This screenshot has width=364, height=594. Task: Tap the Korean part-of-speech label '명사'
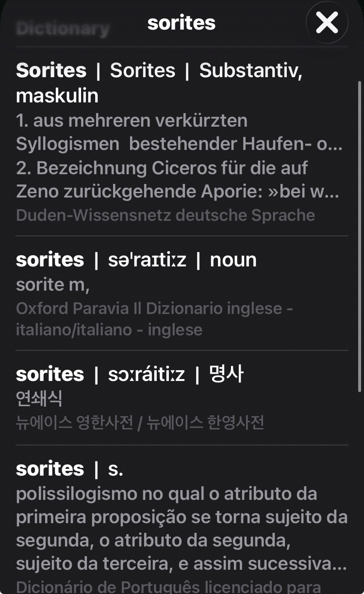tap(226, 374)
